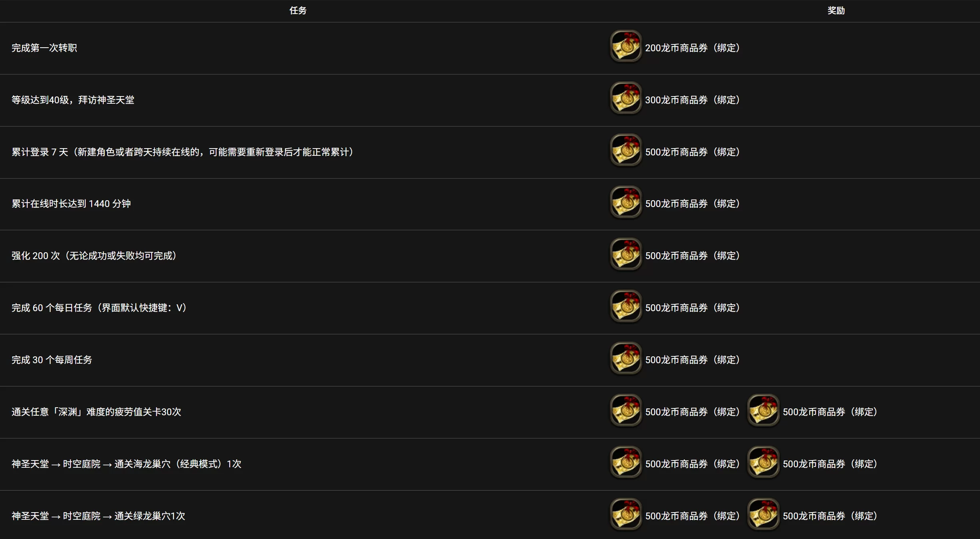The height and width of the screenshot is (539, 980).
Task: Click the 等级达到40级，拜访神圣天堂 task text
Action: click(x=73, y=100)
